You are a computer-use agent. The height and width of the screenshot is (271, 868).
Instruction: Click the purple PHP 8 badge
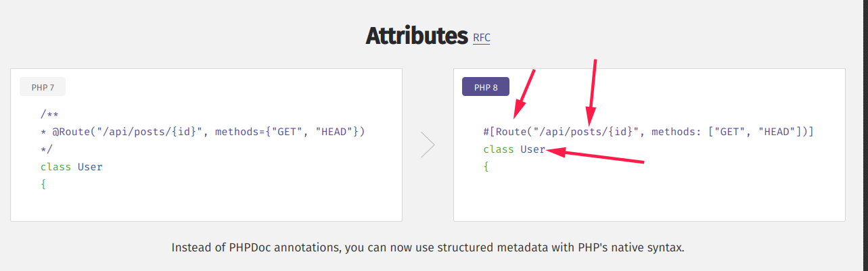(485, 87)
